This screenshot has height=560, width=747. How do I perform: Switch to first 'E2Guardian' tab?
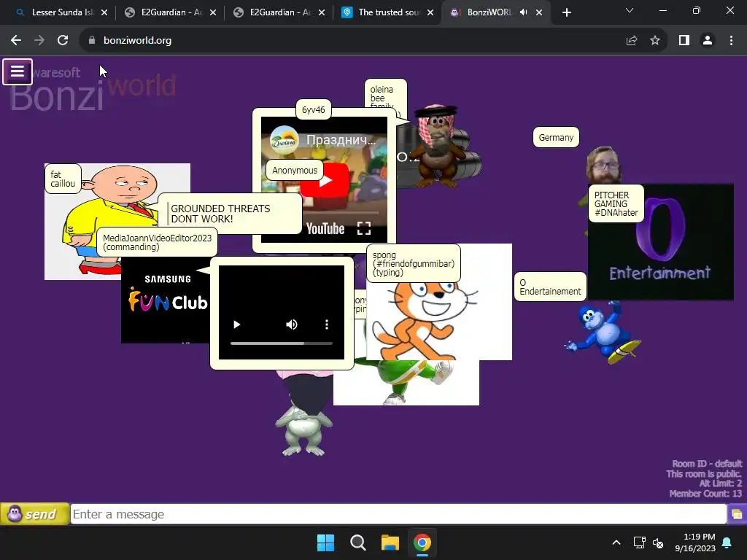coord(169,12)
